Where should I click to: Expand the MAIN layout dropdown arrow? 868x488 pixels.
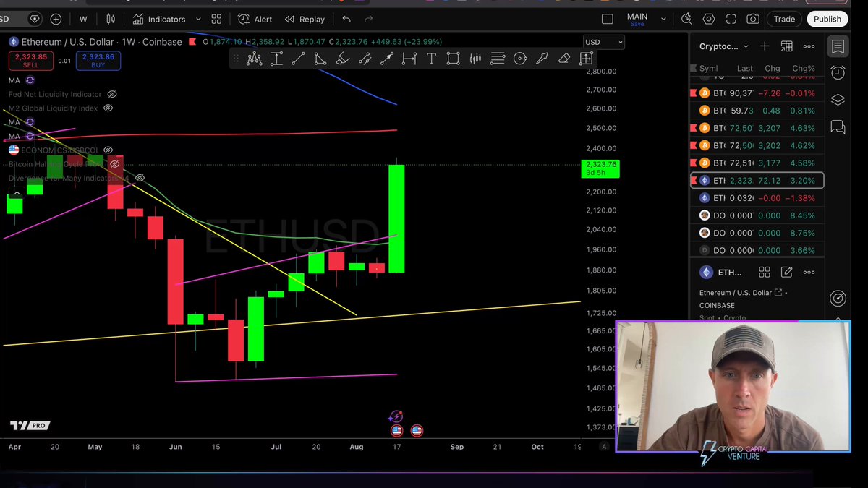pyautogui.click(x=663, y=20)
